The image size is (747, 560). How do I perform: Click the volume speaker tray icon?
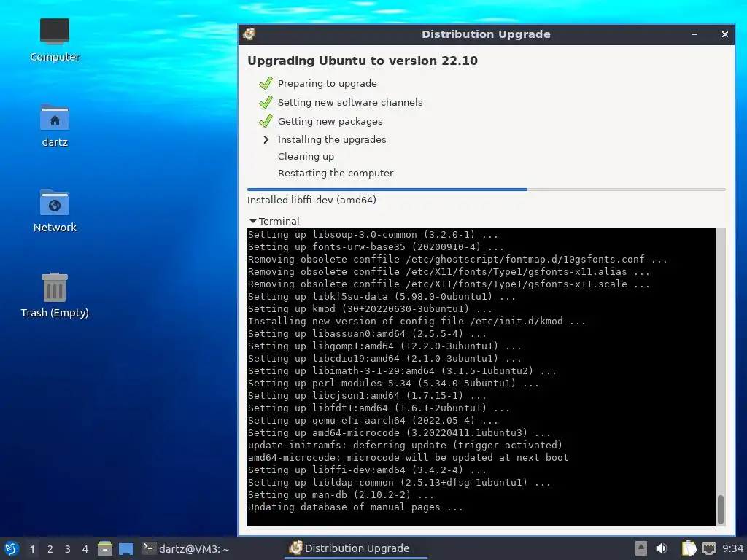[662, 548]
